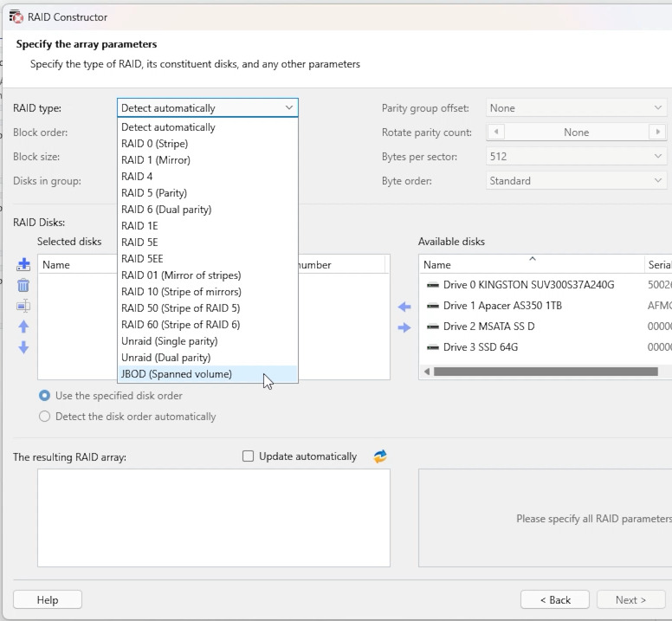Click the Next button
The image size is (672, 621).
coord(630,599)
